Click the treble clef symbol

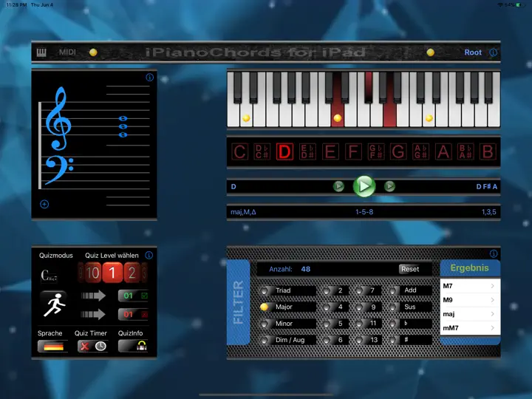[58, 118]
